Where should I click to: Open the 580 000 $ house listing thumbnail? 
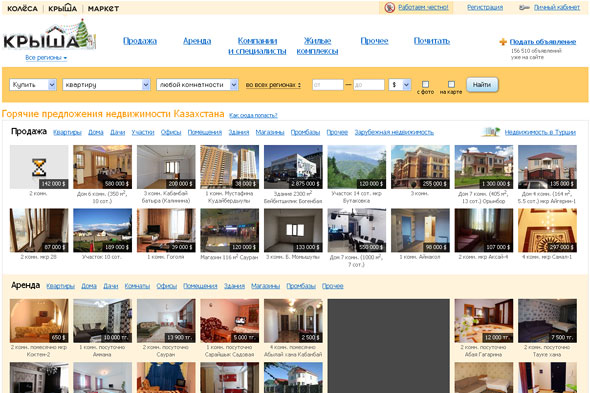[102, 167]
